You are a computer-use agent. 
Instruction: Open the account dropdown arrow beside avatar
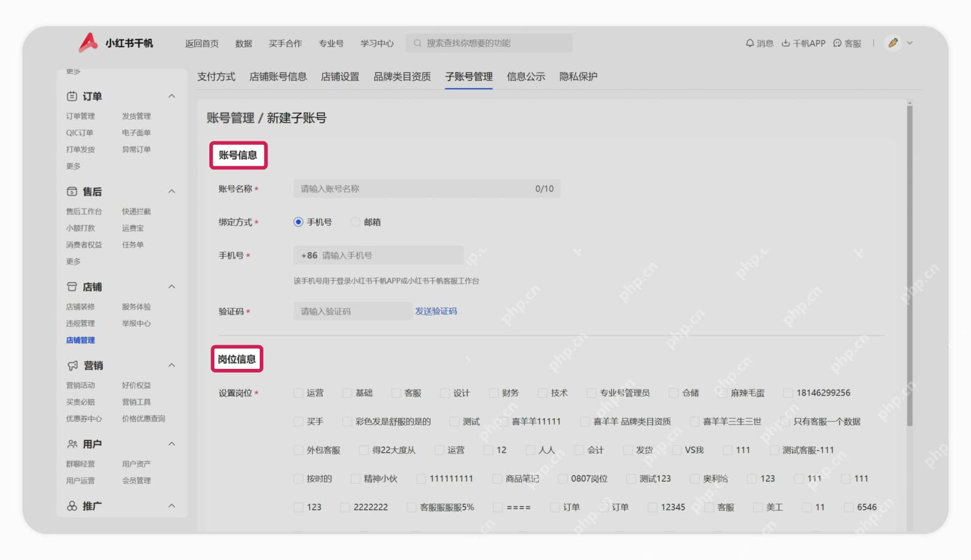[910, 43]
